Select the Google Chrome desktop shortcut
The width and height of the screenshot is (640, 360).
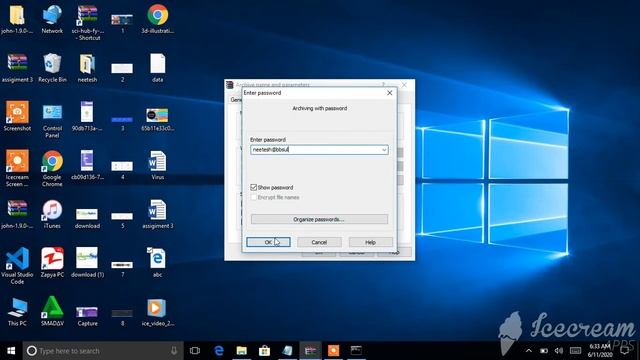click(52, 169)
